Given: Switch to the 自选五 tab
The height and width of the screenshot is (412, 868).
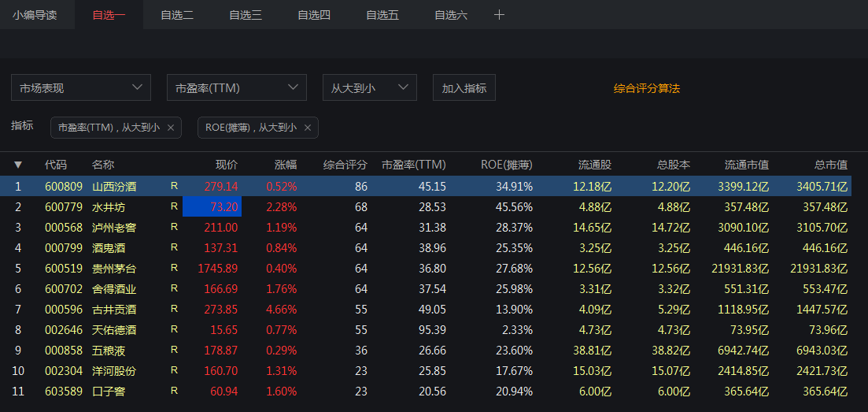Looking at the screenshot, I should click(x=382, y=15).
